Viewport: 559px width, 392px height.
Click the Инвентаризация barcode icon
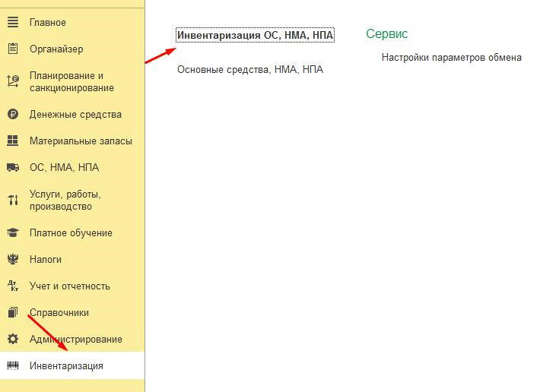tap(13, 365)
